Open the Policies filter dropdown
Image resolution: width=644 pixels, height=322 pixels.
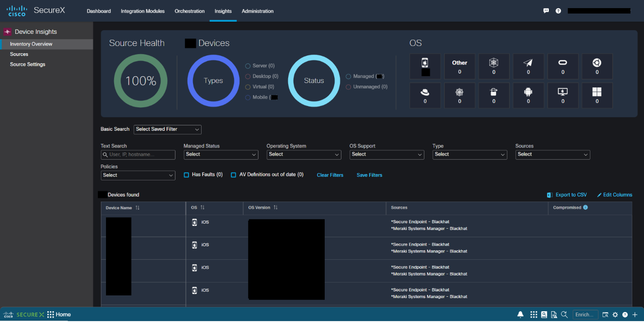[x=138, y=175]
